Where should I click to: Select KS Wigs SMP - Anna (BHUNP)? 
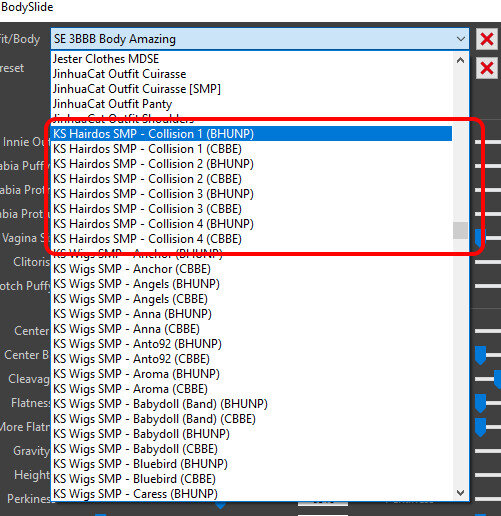click(252, 314)
